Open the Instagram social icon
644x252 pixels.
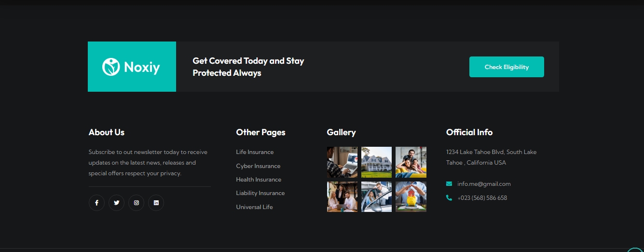pyautogui.click(x=137, y=203)
